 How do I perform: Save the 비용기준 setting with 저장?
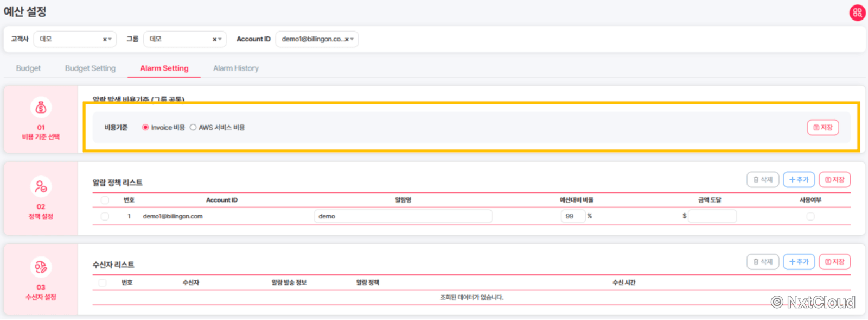pyautogui.click(x=823, y=128)
